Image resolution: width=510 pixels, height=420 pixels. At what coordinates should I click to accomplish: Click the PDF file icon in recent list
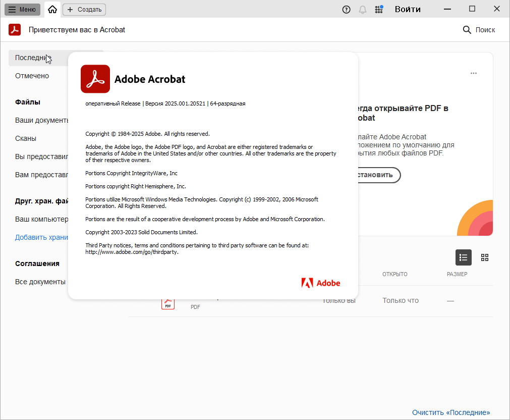click(x=168, y=304)
